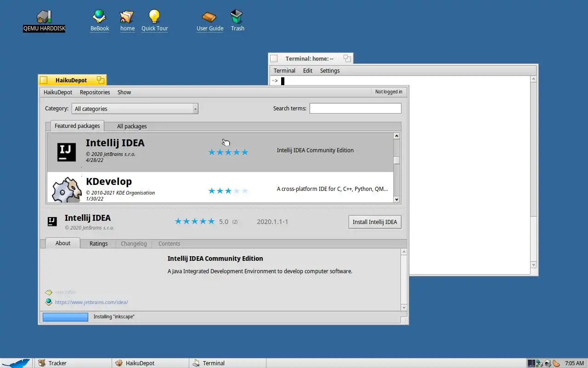The width and height of the screenshot is (588, 368).
Task: Click the Terminal scrollbar down arrow
Action: pos(533,264)
